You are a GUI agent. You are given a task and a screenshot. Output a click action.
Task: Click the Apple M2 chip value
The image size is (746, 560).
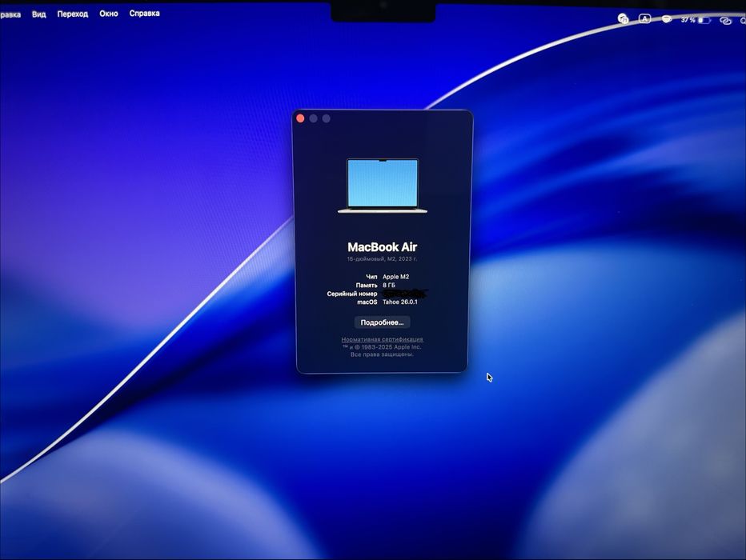pyautogui.click(x=396, y=277)
